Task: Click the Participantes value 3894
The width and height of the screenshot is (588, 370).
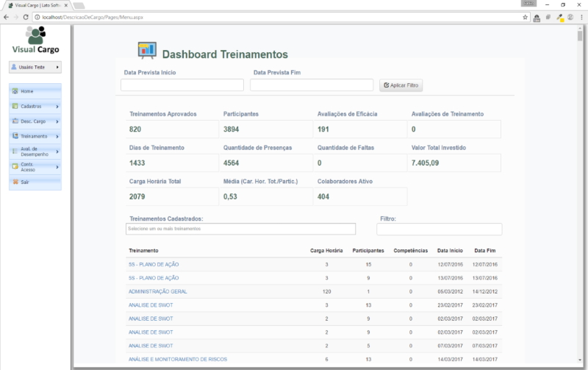Action: coord(231,129)
